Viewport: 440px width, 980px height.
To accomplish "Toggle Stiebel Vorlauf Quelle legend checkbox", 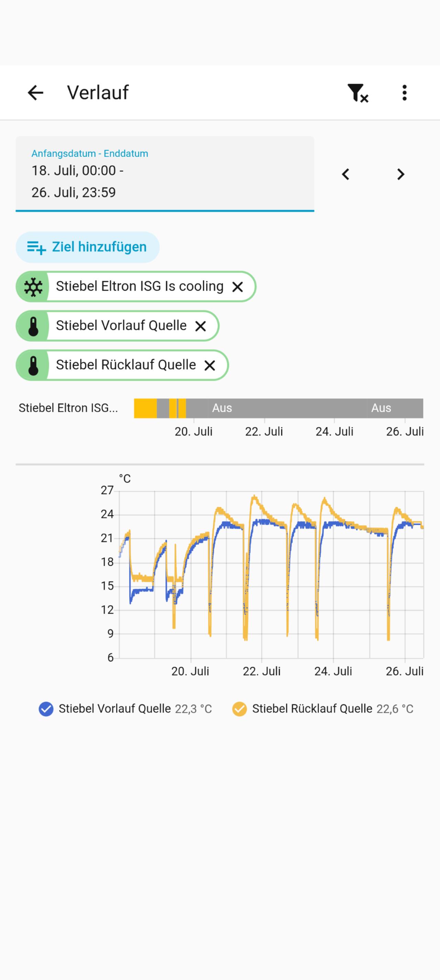I will 46,709.
